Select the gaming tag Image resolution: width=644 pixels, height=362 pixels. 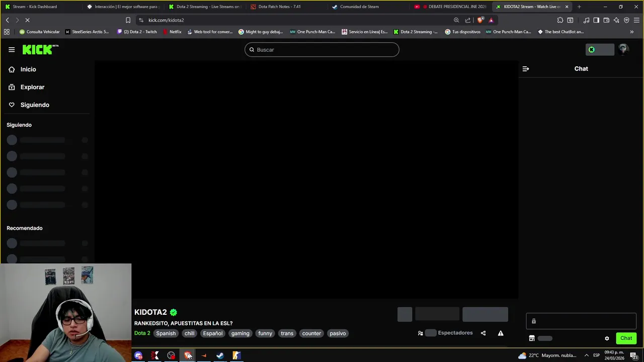click(240, 333)
